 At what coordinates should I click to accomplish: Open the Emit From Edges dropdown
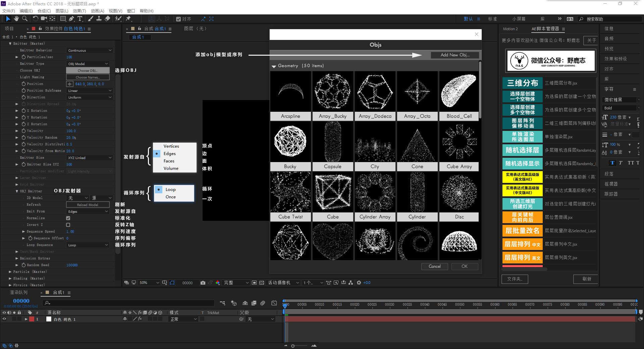click(x=88, y=211)
